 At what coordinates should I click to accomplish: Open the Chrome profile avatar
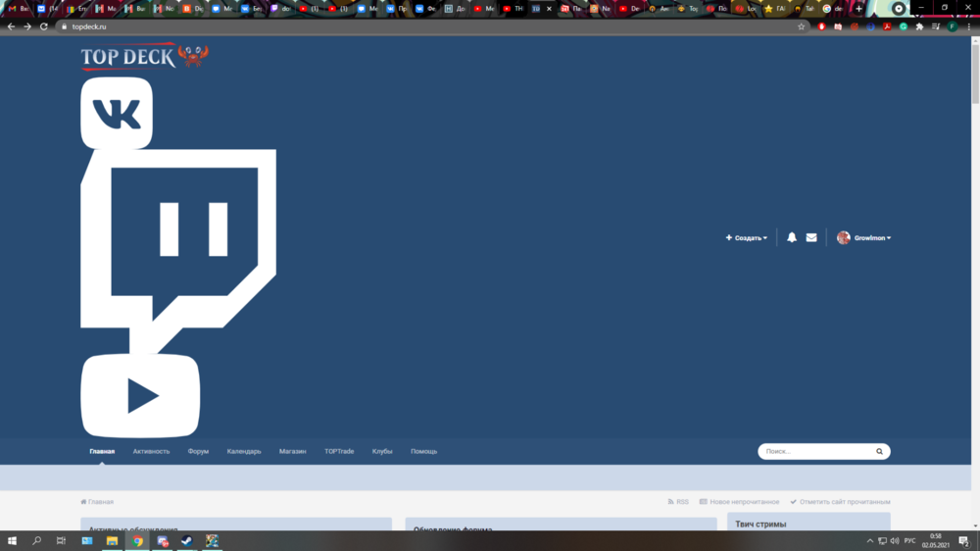(x=952, y=26)
